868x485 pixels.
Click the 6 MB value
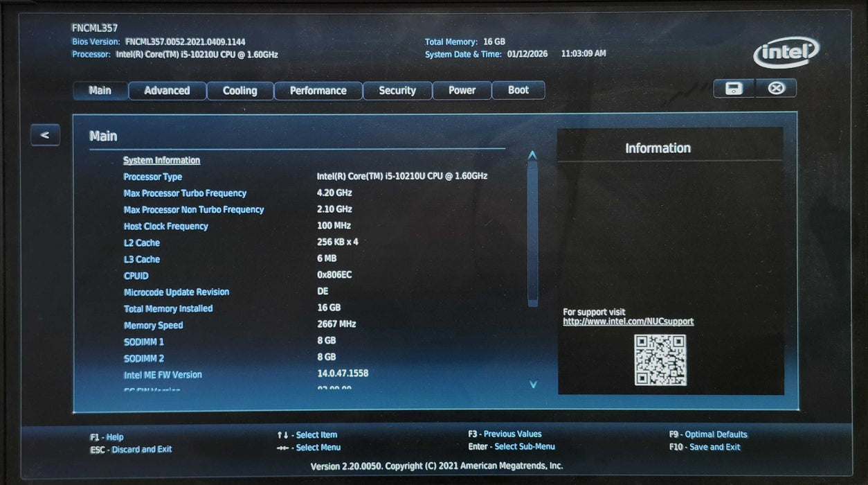327,258
